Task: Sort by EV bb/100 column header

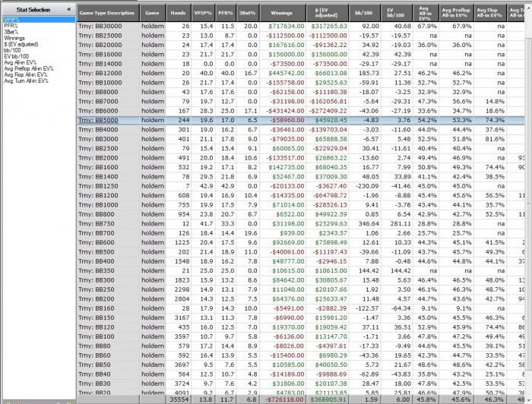Action: click(396, 13)
